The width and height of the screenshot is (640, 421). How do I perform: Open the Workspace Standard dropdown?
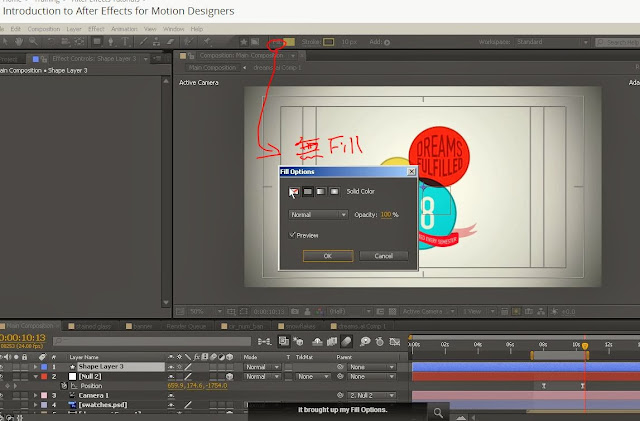(552, 42)
